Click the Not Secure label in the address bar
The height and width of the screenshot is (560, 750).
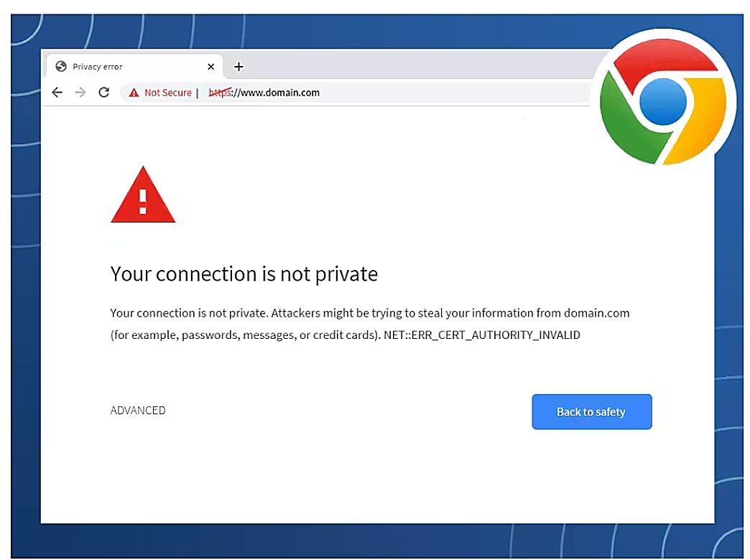click(x=167, y=93)
